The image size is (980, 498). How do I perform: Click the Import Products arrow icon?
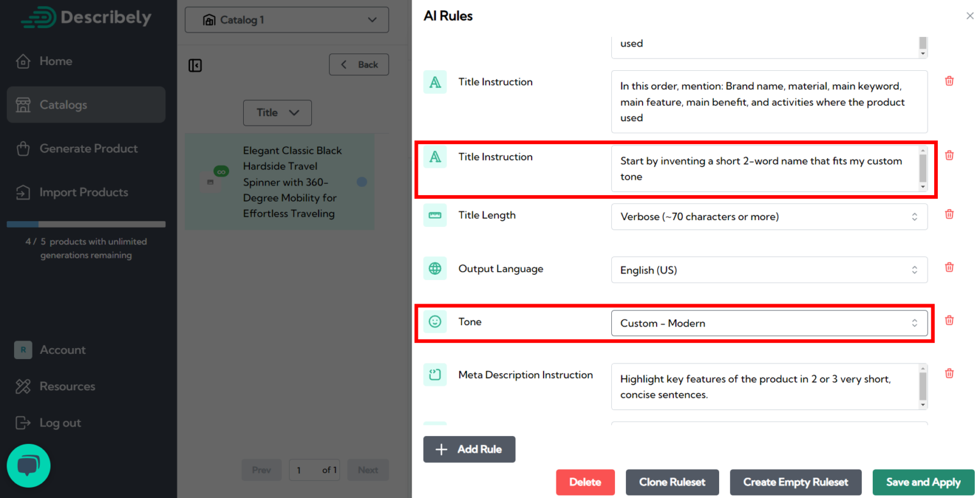click(23, 192)
